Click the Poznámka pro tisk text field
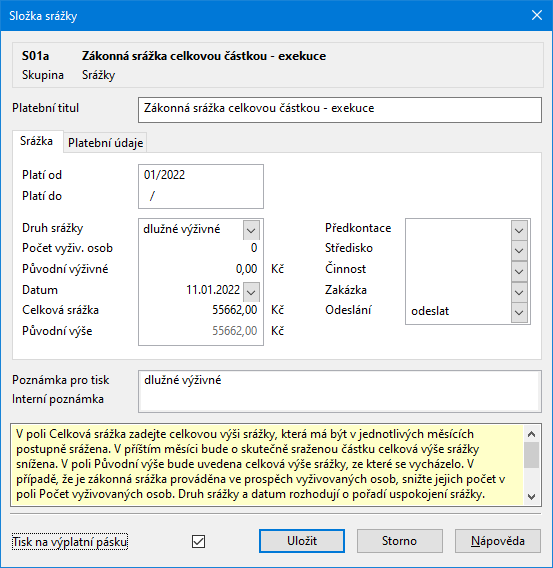Viewport: 553px width, 568px height. [340, 380]
